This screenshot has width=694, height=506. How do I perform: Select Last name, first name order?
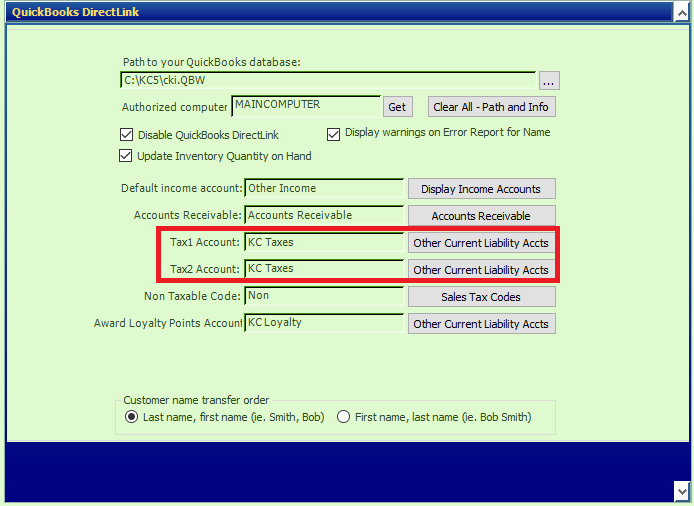[131, 417]
